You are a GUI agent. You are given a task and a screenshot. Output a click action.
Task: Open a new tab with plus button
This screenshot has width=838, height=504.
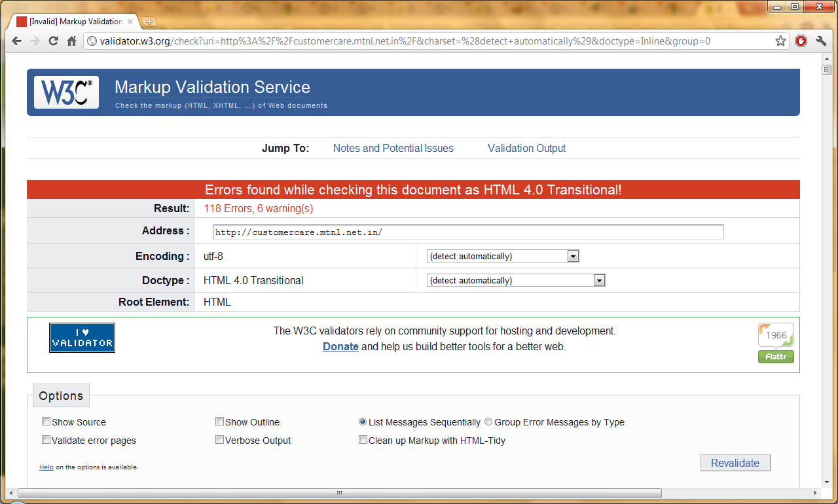click(x=149, y=22)
